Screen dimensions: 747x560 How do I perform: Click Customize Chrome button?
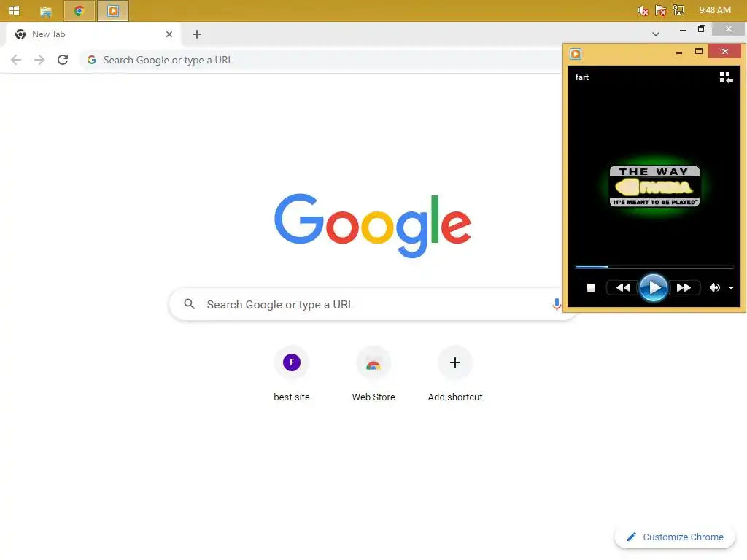click(676, 537)
